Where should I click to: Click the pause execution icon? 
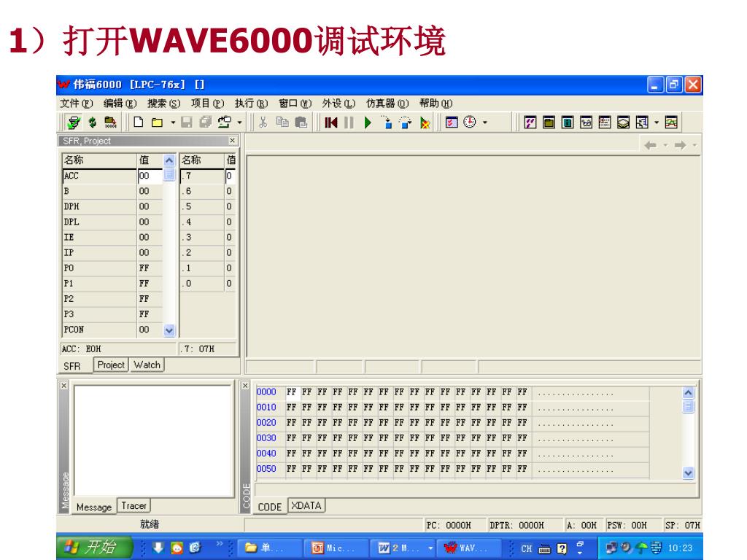tap(349, 122)
